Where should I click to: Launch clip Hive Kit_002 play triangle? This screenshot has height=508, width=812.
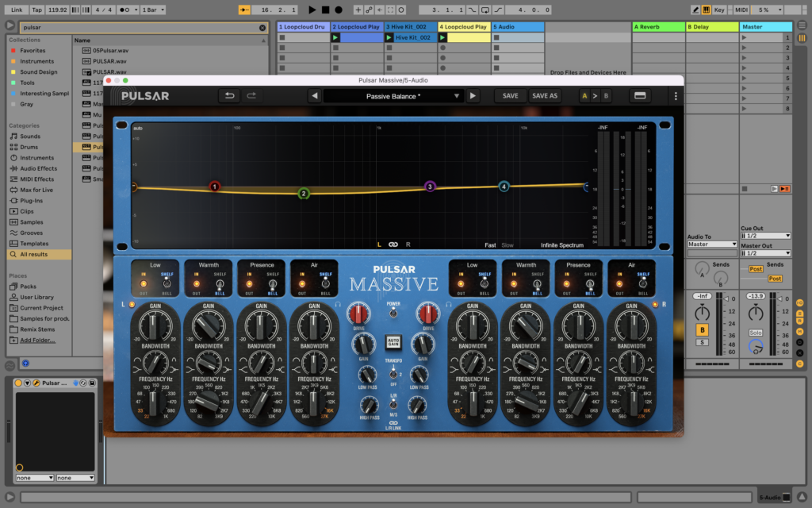[389, 38]
